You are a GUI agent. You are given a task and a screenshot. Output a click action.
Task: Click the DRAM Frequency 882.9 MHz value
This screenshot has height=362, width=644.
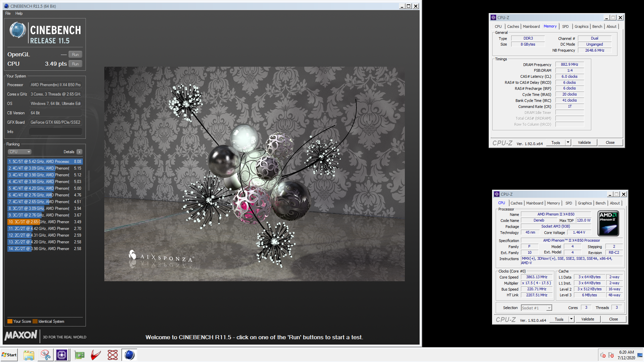coord(570,64)
